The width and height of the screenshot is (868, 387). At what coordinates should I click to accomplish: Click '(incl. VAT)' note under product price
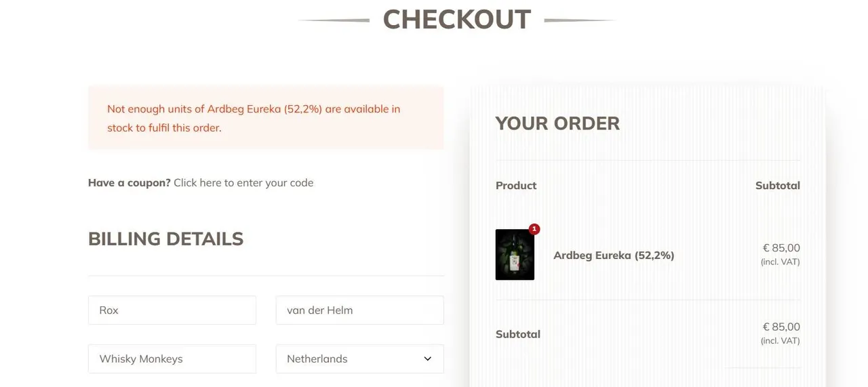click(781, 262)
